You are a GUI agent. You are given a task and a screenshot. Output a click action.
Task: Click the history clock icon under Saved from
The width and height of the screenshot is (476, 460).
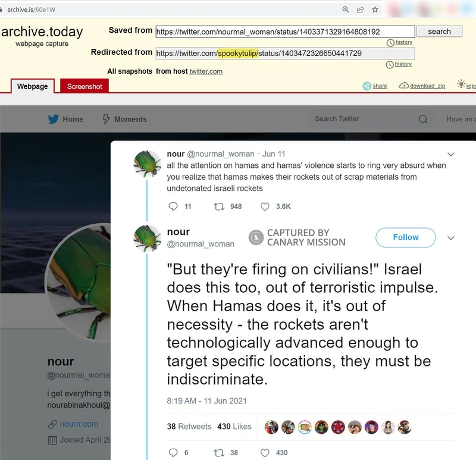[x=390, y=43]
